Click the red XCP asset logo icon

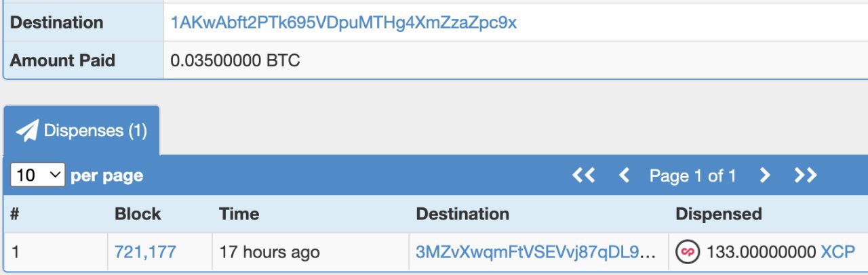687,253
